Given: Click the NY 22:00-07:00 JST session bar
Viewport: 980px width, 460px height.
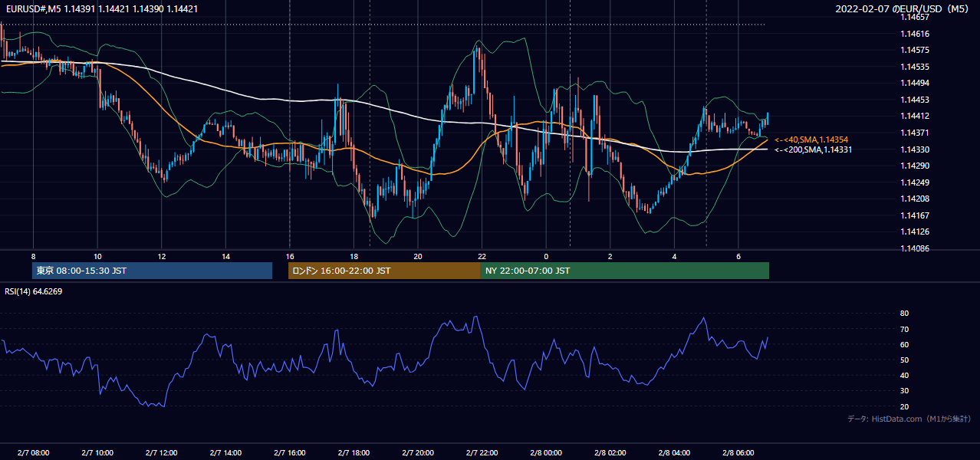Looking at the screenshot, I should pos(625,271).
